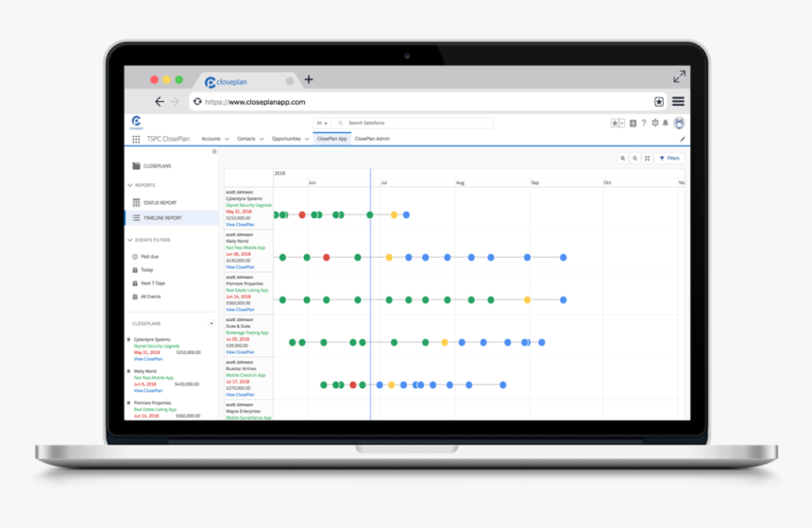Click Brokerage Trading App opportunity name
This screenshot has height=528, width=812.
[x=247, y=332]
